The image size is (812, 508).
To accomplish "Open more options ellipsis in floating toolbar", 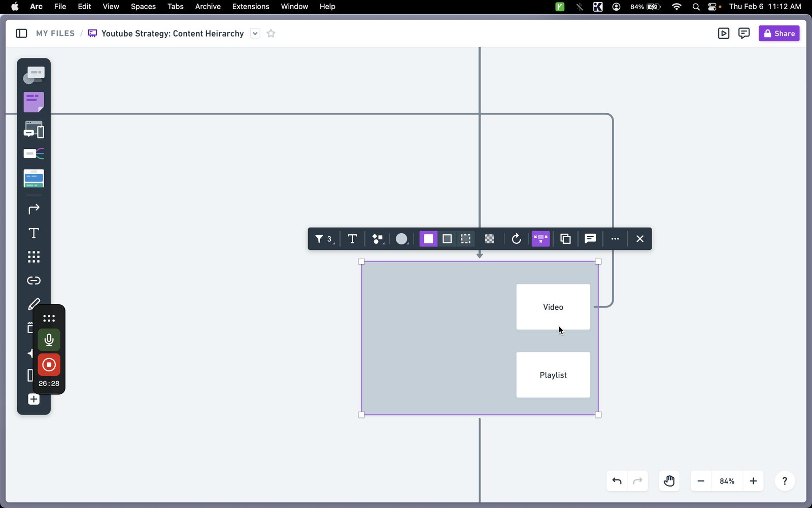I will (x=615, y=239).
